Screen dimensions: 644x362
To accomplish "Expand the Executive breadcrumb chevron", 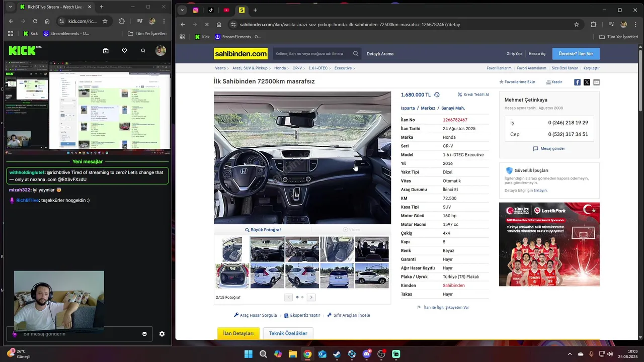I will click(354, 68).
